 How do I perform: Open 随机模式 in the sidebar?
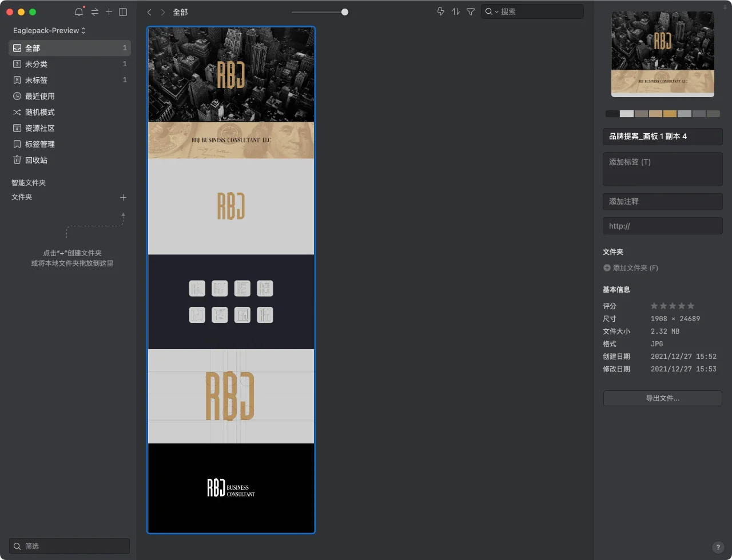click(x=70, y=112)
